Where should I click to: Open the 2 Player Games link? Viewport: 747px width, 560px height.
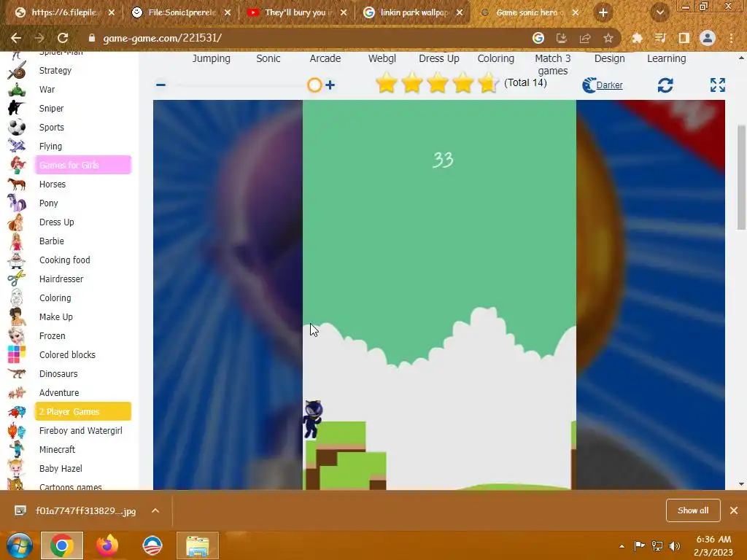pos(83,411)
